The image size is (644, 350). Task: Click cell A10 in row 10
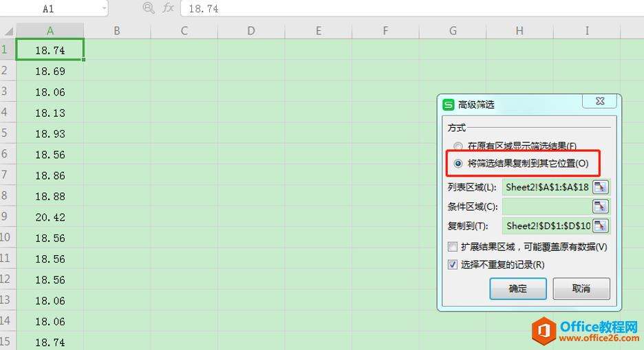50,237
